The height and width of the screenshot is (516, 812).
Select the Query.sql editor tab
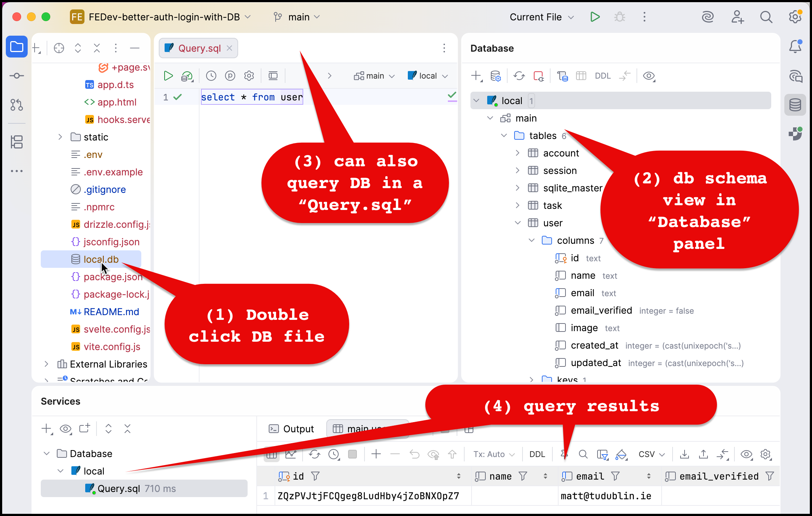pyautogui.click(x=199, y=48)
